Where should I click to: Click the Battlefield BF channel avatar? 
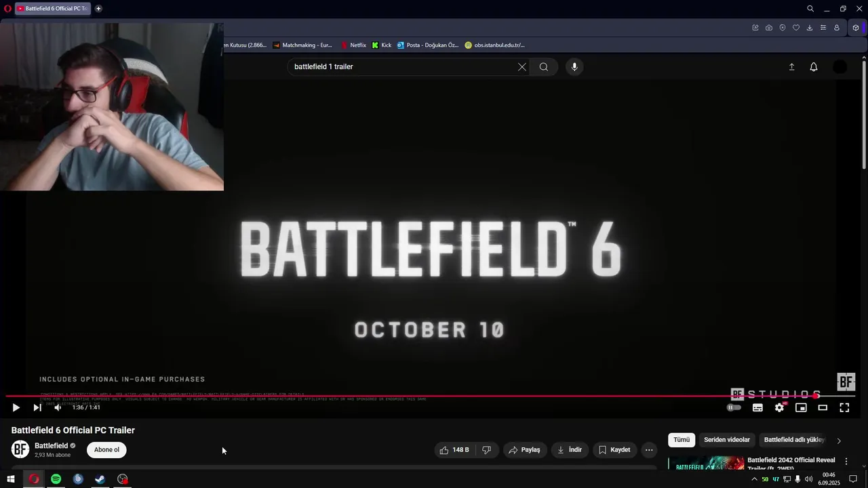[20, 449]
